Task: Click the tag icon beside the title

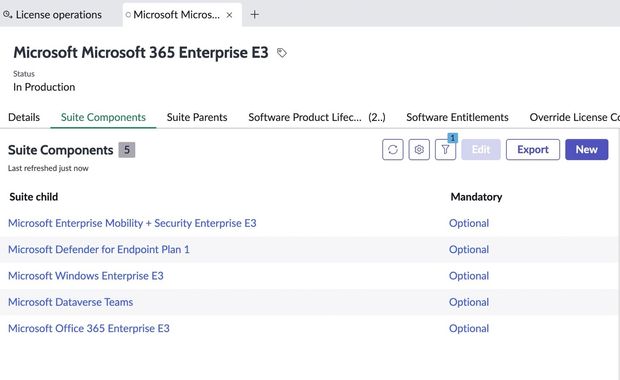Action: pyautogui.click(x=282, y=53)
